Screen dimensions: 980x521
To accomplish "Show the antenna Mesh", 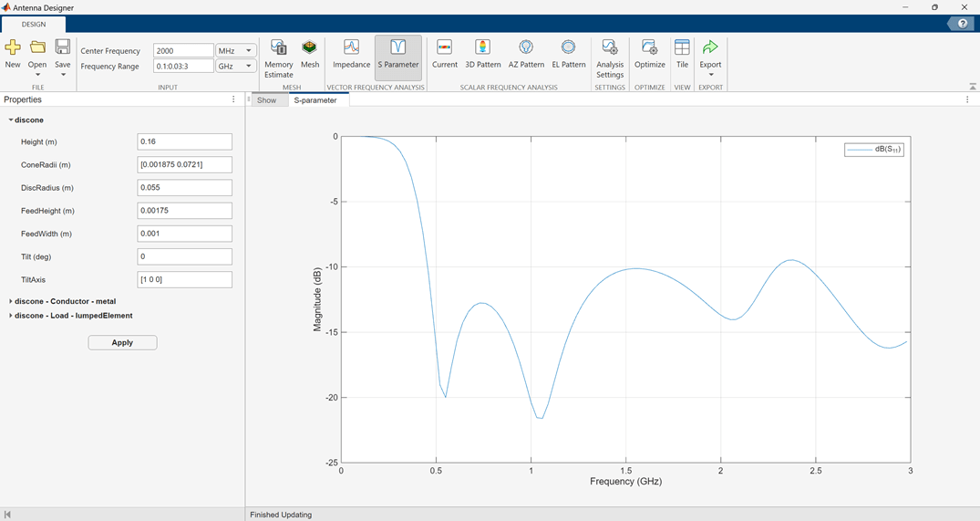I will pyautogui.click(x=310, y=53).
